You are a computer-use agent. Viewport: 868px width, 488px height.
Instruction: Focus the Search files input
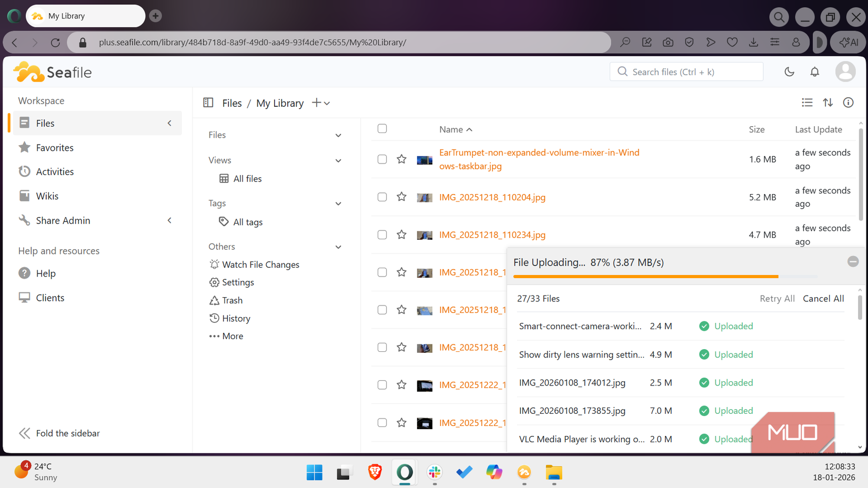click(686, 72)
